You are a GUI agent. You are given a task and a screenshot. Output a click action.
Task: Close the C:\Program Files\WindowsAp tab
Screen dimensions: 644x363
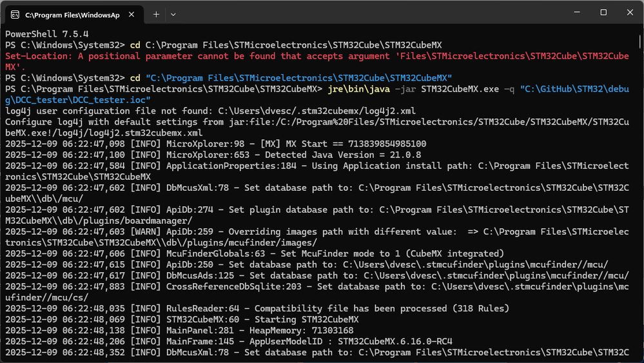coord(133,14)
